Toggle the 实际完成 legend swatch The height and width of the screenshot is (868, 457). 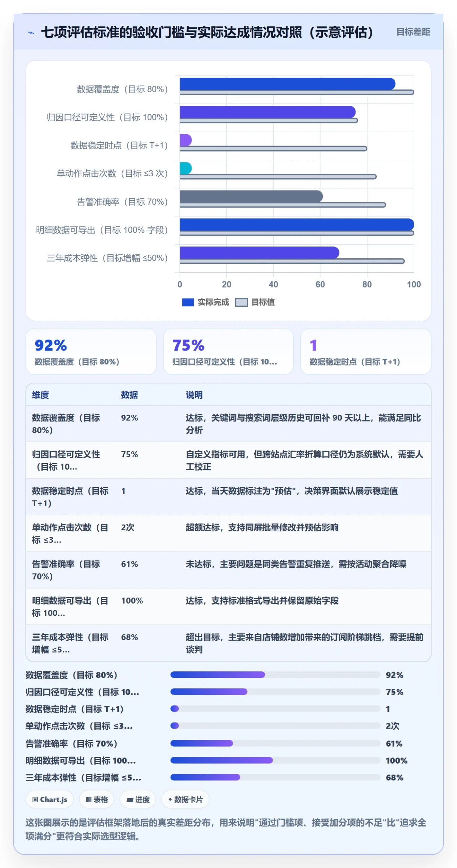(187, 302)
